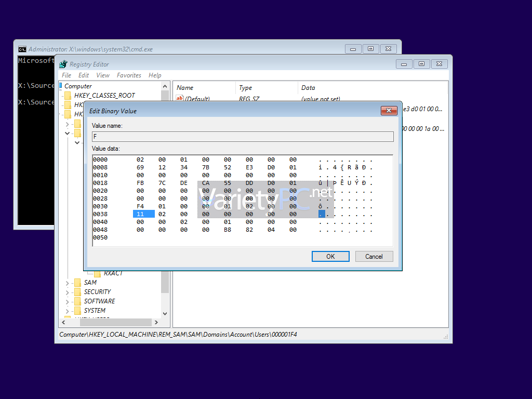Viewport: 532px width, 399px height.
Task: Select byte FB in row 0018
Action: [140, 183]
